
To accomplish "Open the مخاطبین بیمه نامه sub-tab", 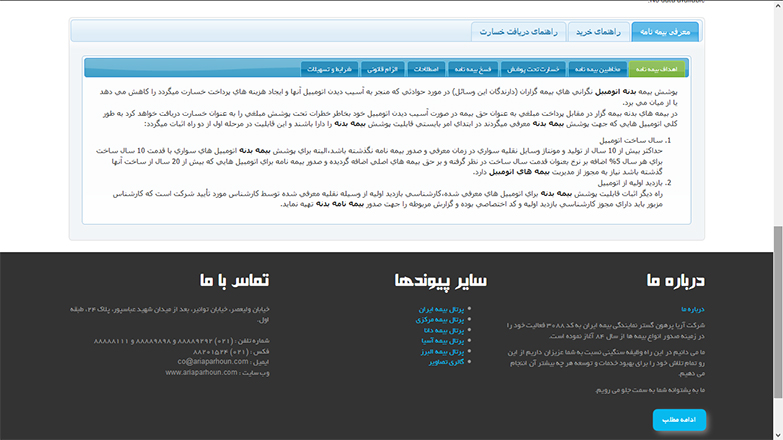I will point(597,69).
